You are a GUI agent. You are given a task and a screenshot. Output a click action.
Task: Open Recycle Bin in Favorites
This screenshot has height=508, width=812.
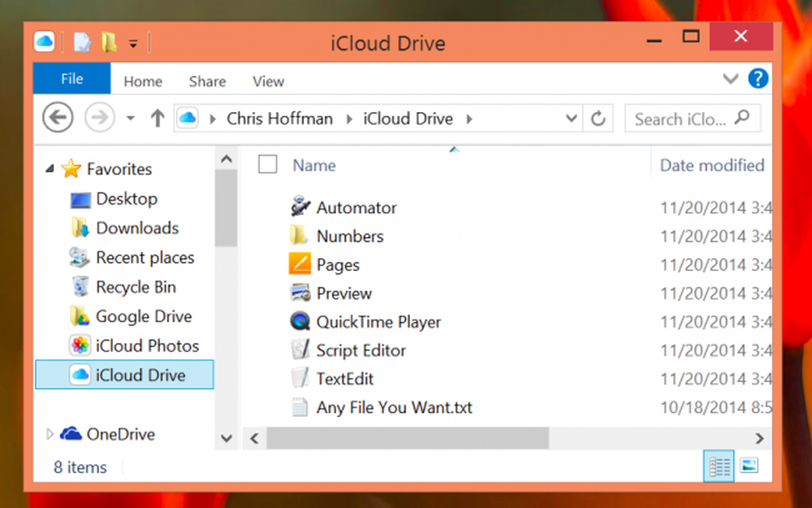(136, 287)
